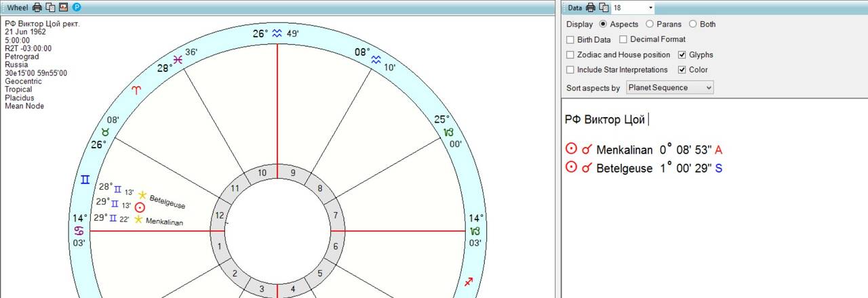The image size is (868, 298).
Task: Click the conjunction glyph in Betelgeuse row
Action: click(x=587, y=168)
